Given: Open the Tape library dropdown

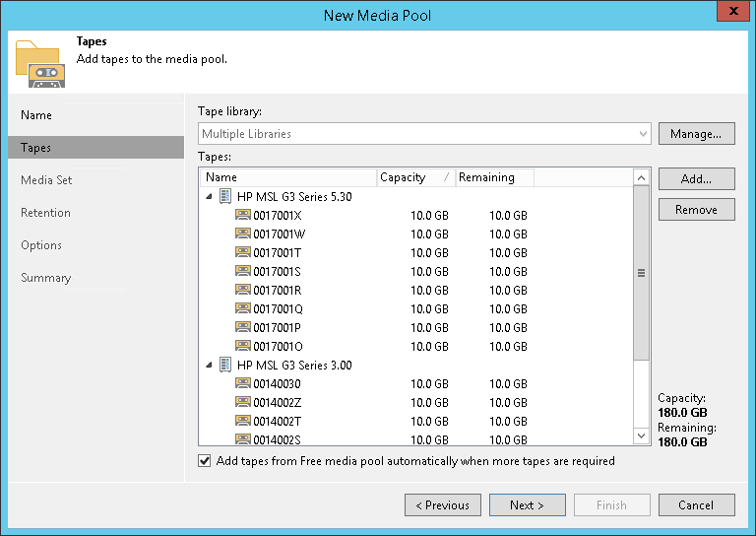Looking at the screenshot, I should pyautogui.click(x=644, y=134).
